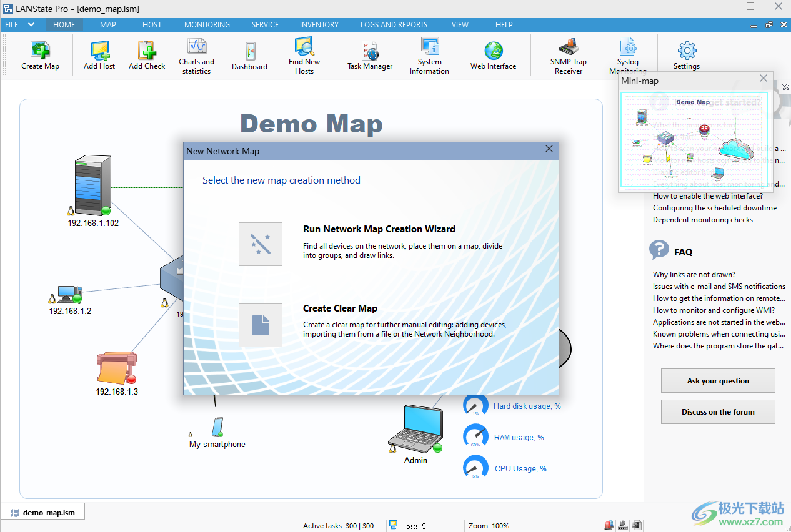Click the Mini-map thumbnail preview
The image size is (791, 532).
tap(694, 140)
